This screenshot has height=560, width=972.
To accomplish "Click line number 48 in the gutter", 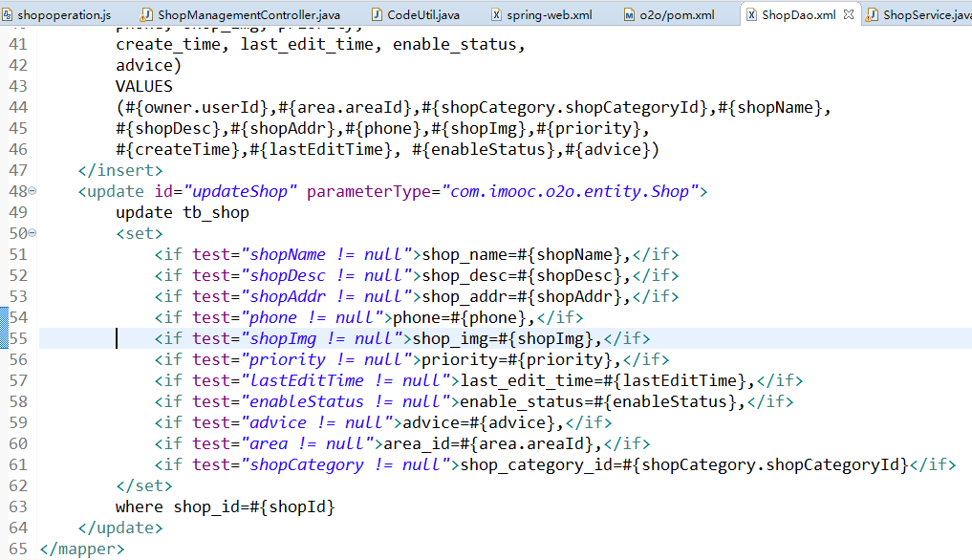I will click(18, 191).
